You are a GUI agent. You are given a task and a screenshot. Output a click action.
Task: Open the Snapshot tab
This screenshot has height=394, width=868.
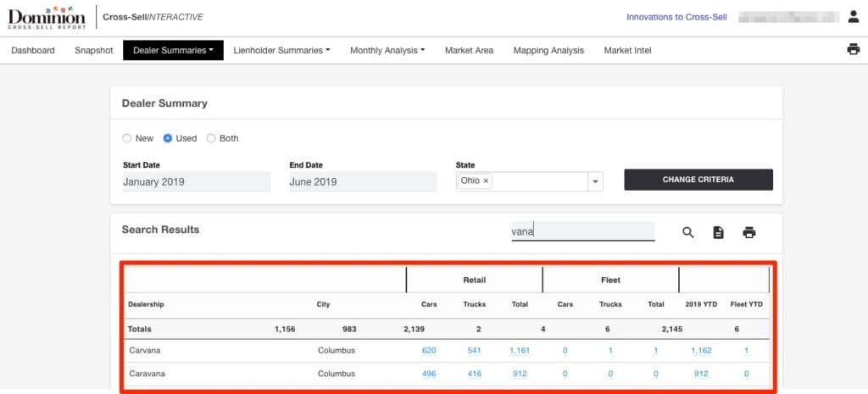pos(93,50)
